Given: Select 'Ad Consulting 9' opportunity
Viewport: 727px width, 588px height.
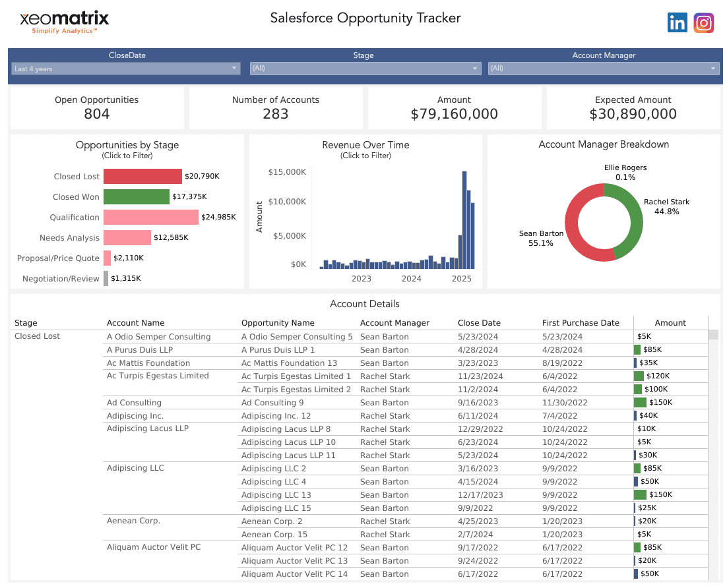Looking at the screenshot, I should coord(272,403).
